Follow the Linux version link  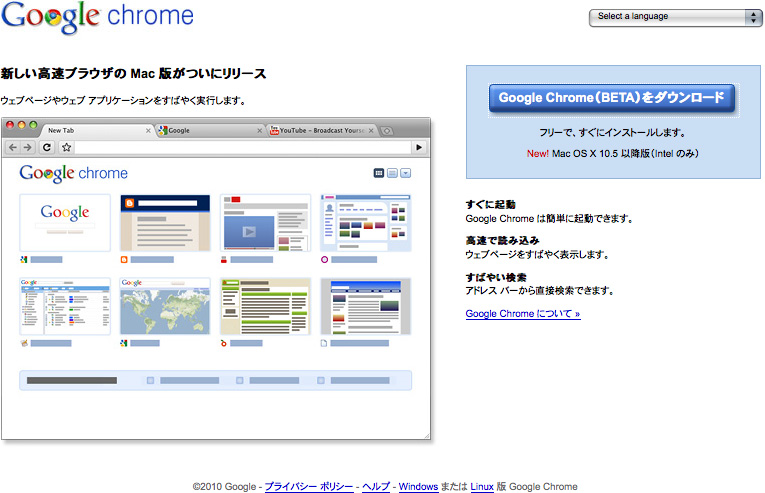[x=482, y=487]
